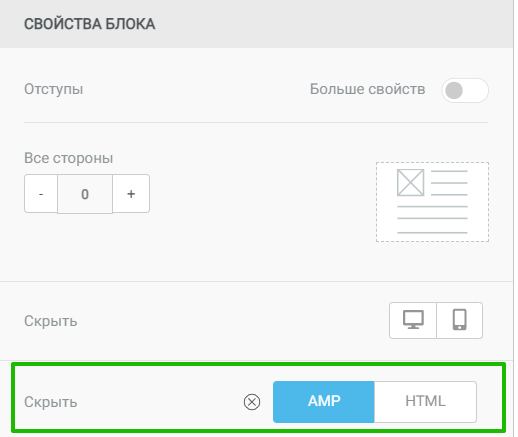Image resolution: width=518 pixels, height=437 pixels.
Task: Clear the AMP/HTML hide selection (circled x)
Action: click(x=252, y=402)
